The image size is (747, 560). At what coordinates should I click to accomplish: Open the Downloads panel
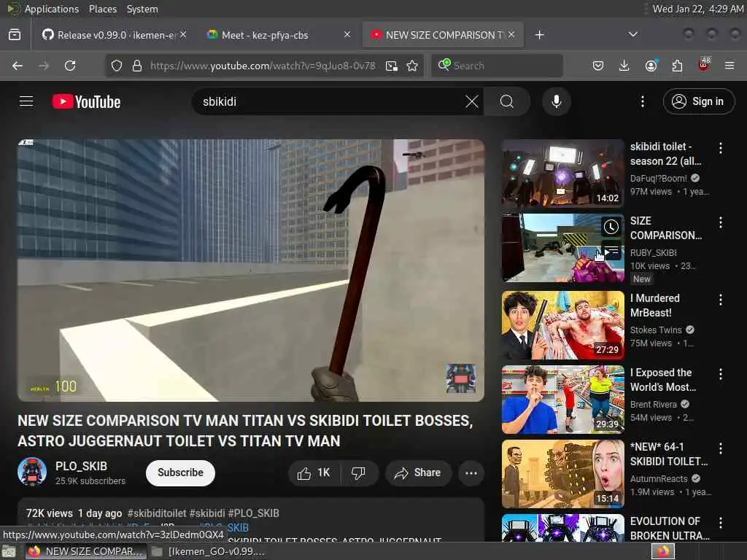[x=624, y=66]
